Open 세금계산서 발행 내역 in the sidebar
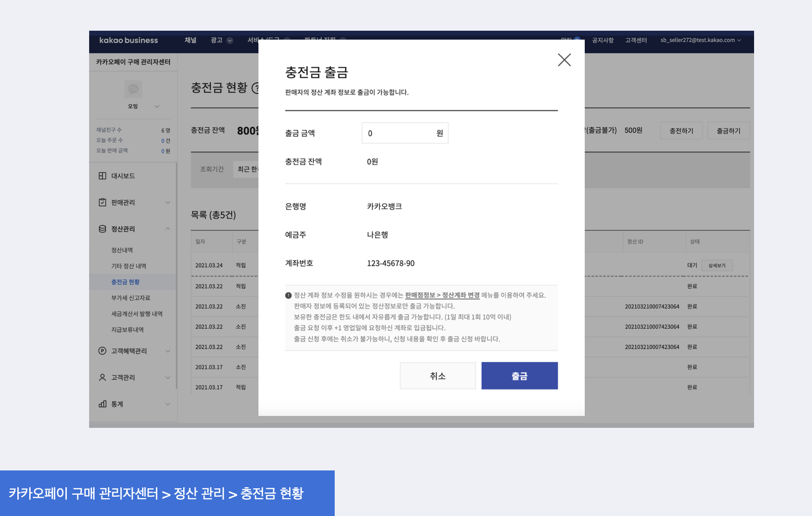This screenshot has height=516, width=812. pyautogui.click(x=137, y=313)
